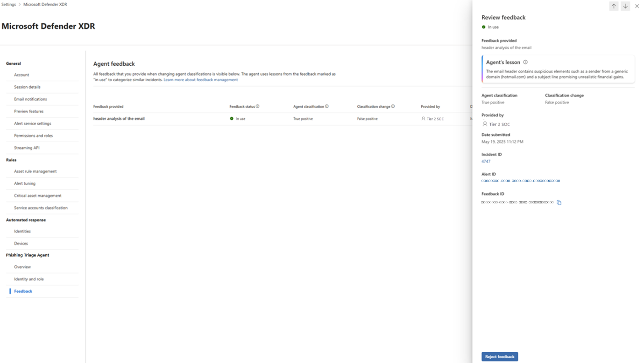Open Phishing Triage Agent Overview

tap(22, 267)
